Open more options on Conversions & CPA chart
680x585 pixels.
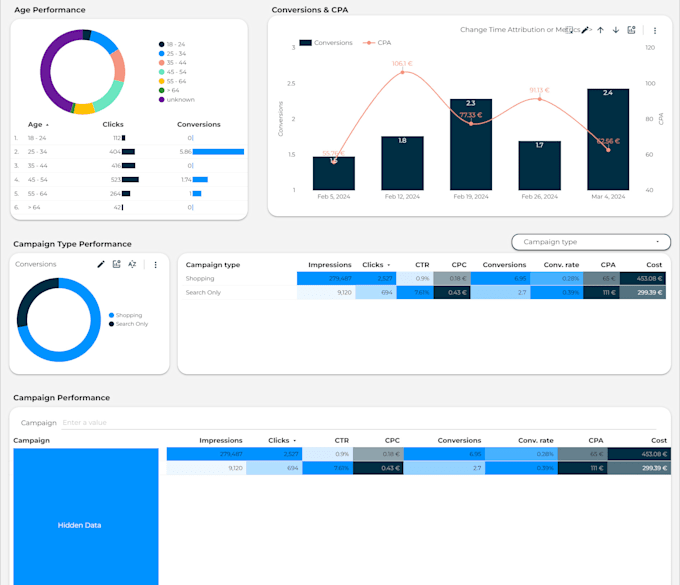click(655, 30)
